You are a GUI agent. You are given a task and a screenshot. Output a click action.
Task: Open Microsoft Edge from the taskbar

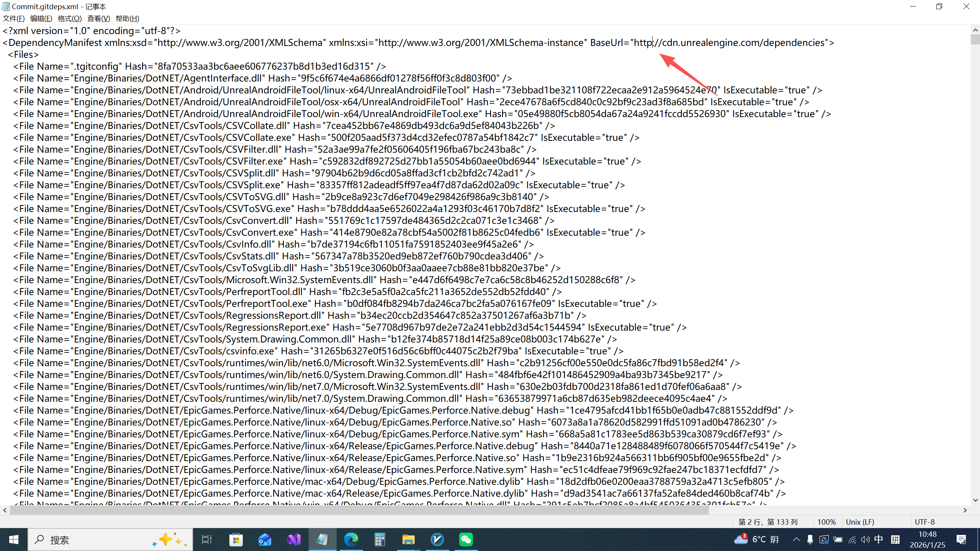pyautogui.click(x=351, y=540)
